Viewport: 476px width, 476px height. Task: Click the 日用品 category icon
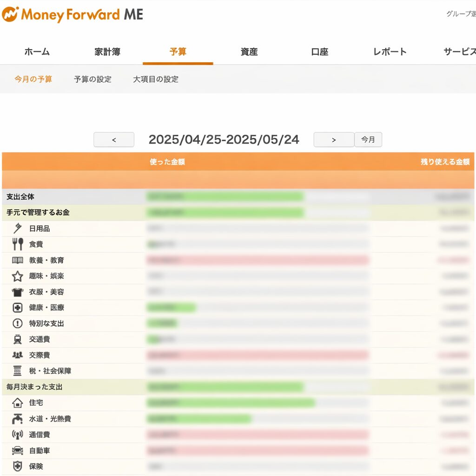click(18, 228)
